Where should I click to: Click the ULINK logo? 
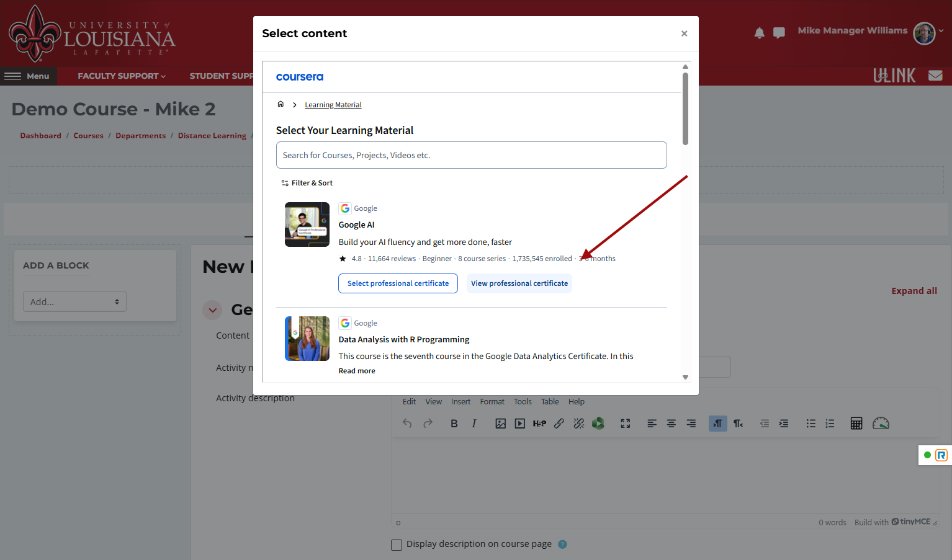click(894, 76)
